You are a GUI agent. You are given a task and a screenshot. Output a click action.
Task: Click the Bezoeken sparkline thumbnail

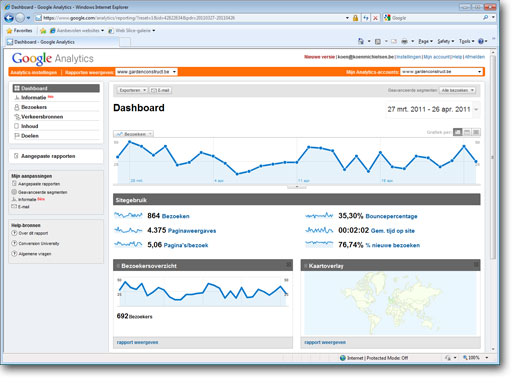pos(128,216)
